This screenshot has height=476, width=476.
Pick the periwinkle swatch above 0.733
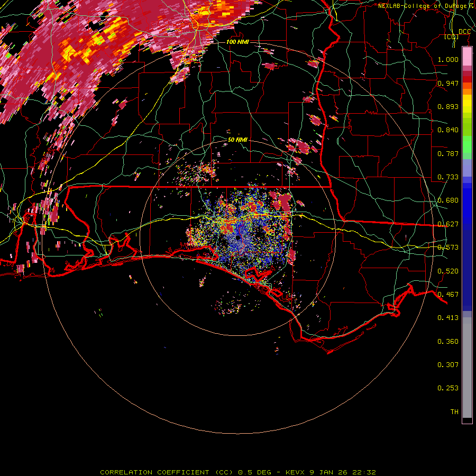click(x=467, y=168)
